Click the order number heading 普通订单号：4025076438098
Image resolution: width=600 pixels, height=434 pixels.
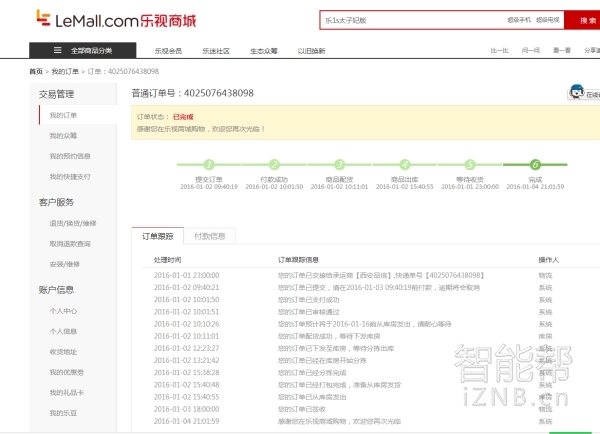(192, 93)
